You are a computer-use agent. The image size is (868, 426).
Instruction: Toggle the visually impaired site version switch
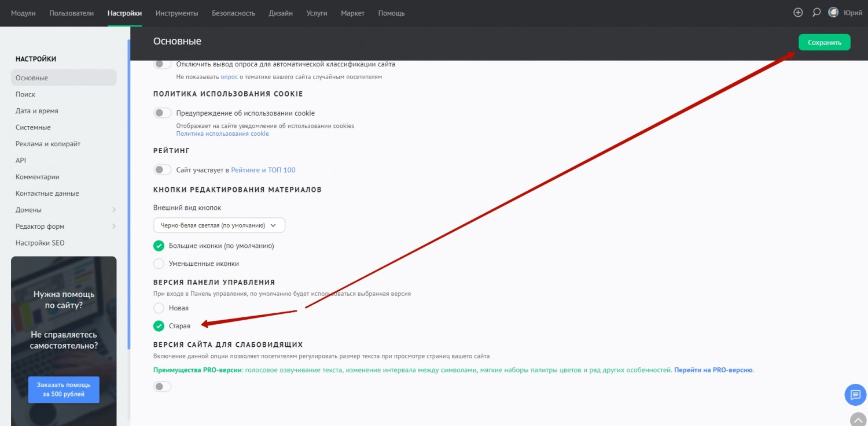[162, 387]
